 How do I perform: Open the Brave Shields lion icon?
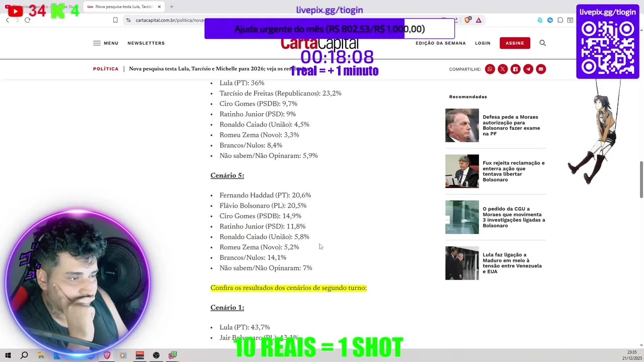468,20
